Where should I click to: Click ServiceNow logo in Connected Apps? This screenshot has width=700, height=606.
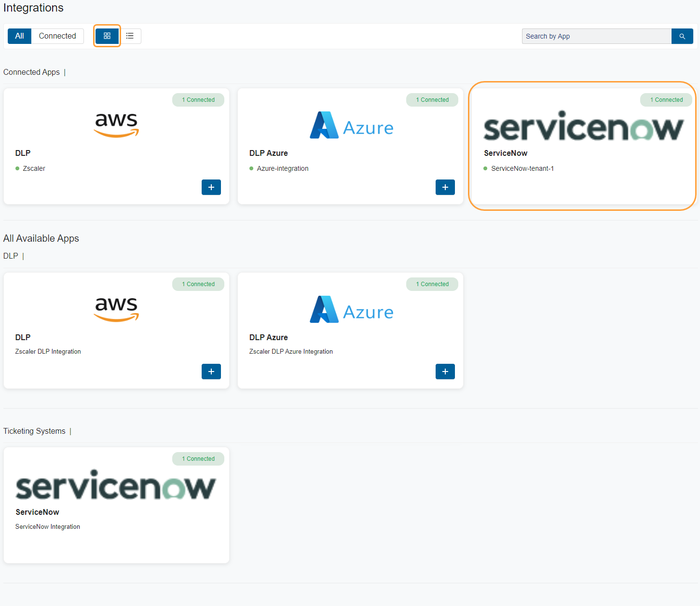(583, 126)
